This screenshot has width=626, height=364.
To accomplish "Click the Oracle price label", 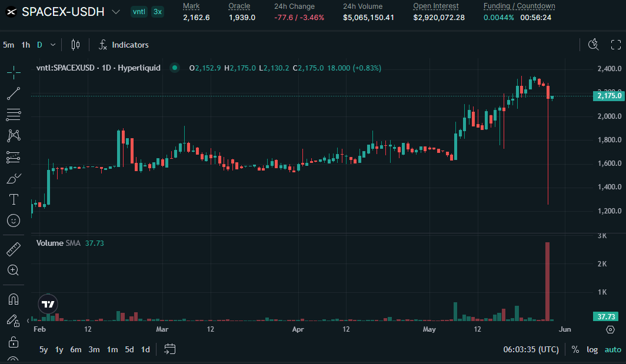I will click(x=239, y=6).
